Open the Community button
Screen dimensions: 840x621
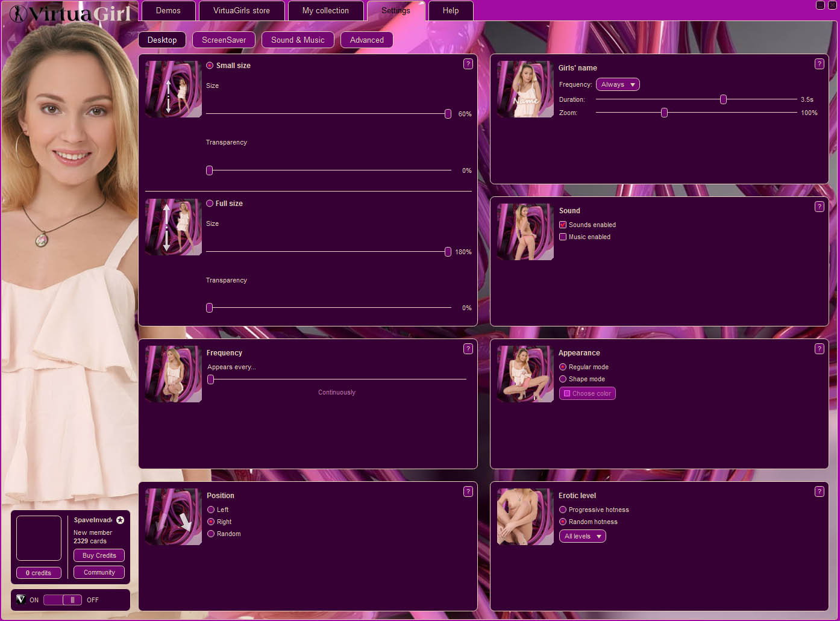click(x=99, y=572)
